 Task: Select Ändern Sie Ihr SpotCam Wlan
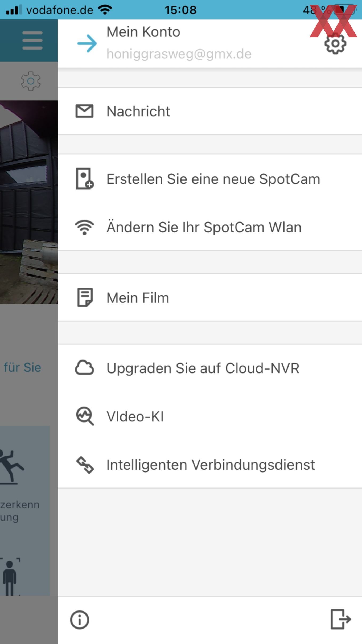(210, 227)
